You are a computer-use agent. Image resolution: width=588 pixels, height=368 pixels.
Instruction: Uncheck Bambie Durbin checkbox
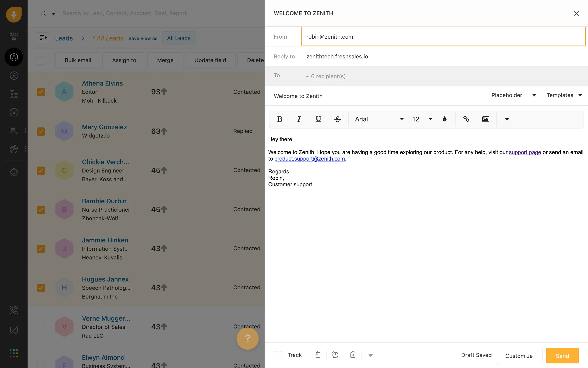click(41, 210)
